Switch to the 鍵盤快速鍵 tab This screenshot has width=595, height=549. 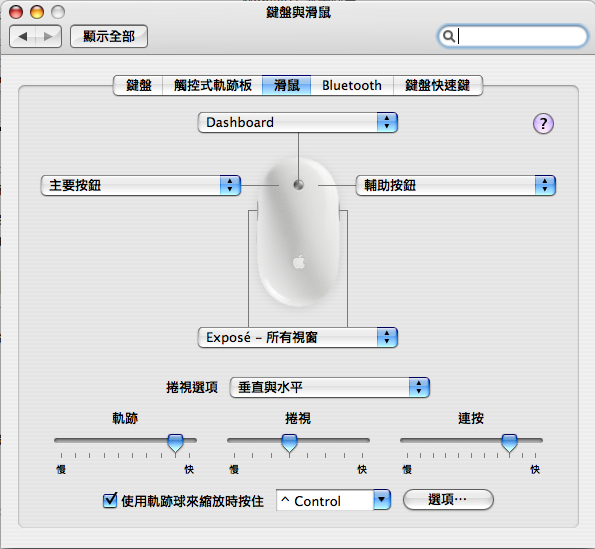[x=438, y=85]
